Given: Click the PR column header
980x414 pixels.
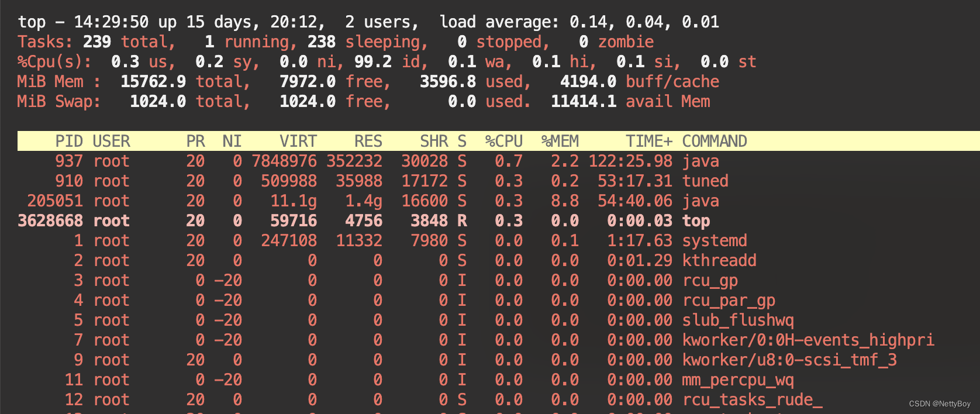Looking at the screenshot, I should point(195,142).
